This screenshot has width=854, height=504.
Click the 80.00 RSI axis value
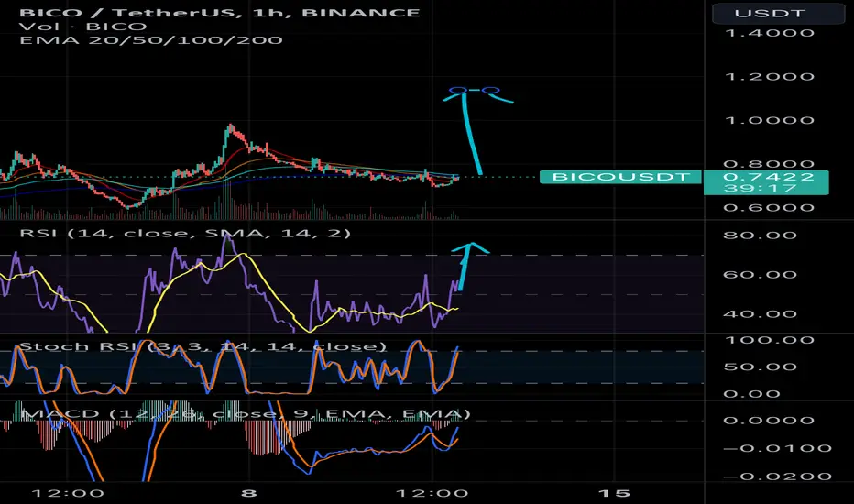point(761,236)
